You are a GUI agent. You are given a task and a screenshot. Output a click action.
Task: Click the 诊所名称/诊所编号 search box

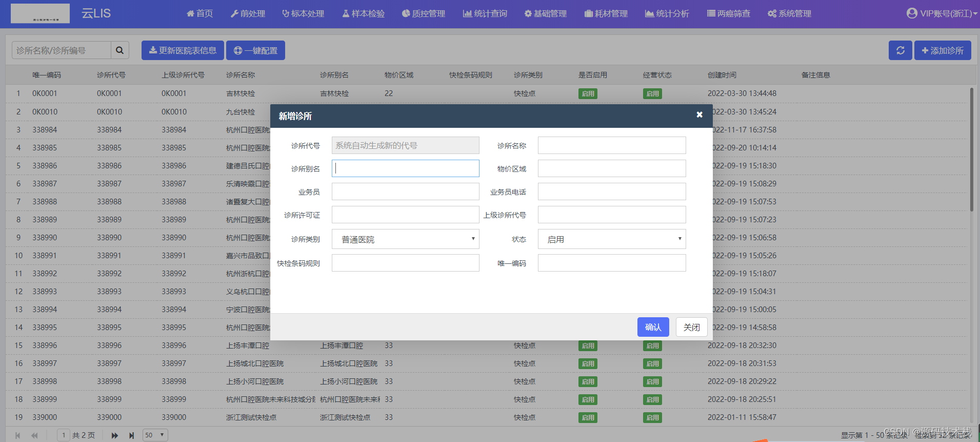click(x=62, y=50)
